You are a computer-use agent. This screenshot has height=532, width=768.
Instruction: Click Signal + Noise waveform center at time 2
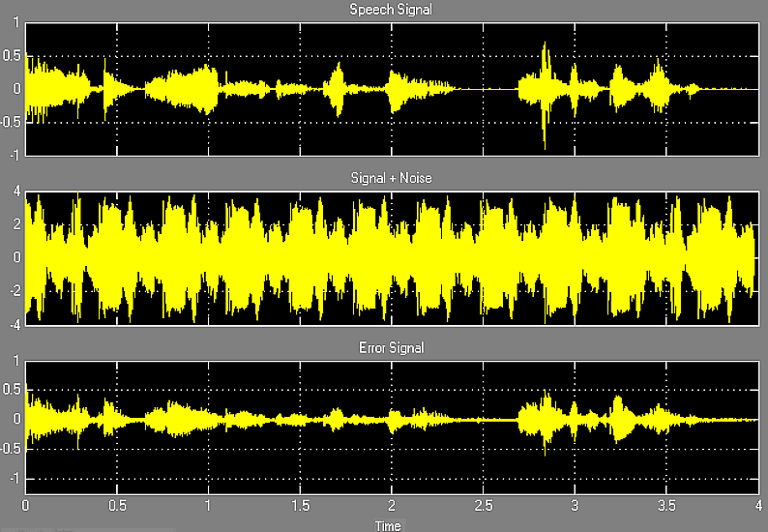[391, 257]
